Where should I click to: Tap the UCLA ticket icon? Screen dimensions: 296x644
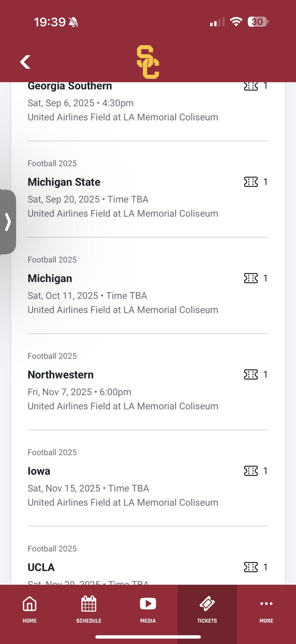click(251, 567)
